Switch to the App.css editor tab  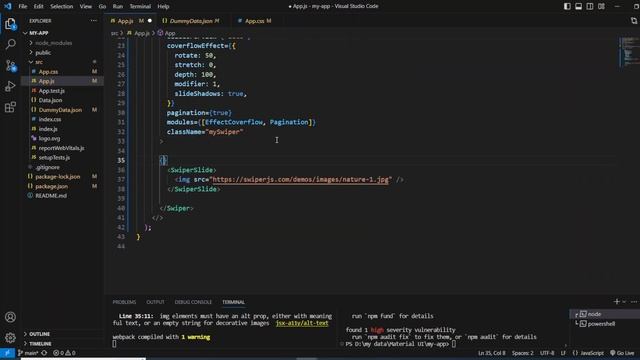(x=254, y=21)
